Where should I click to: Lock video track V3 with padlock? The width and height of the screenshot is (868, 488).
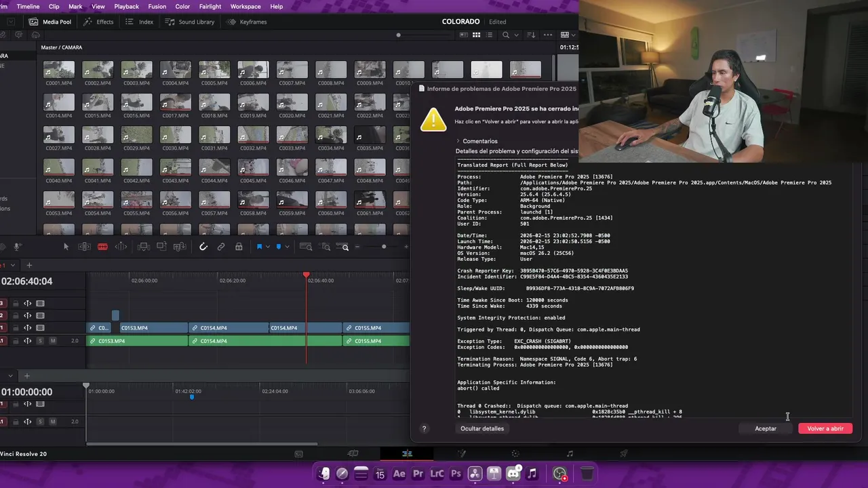pyautogui.click(x=16, y=304)
